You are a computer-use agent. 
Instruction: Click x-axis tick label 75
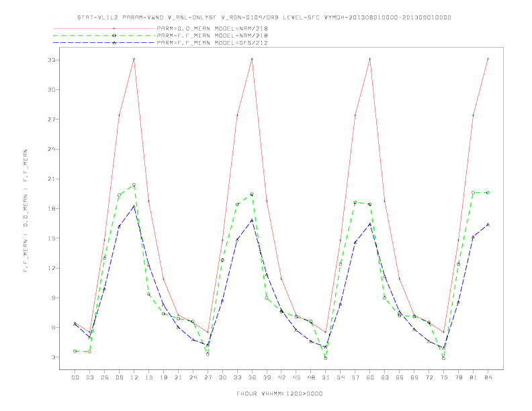444,377
